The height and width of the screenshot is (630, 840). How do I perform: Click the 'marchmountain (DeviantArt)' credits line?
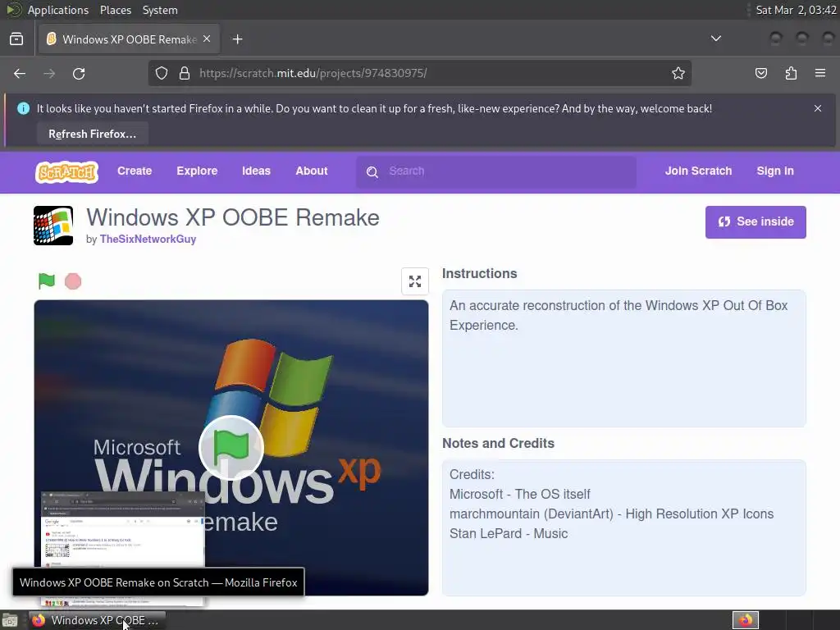point(611,514)
